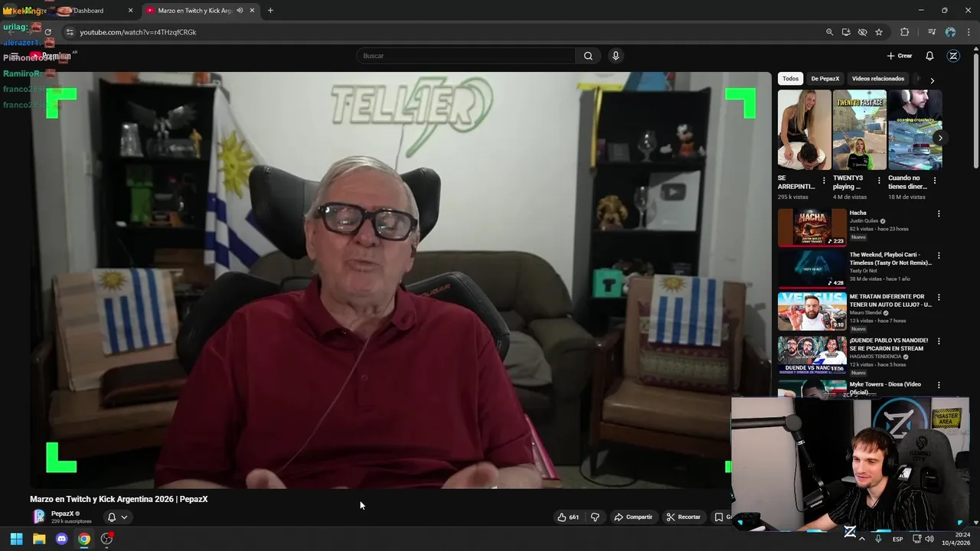Share the video via Compartir
980x551 pixels.
click(x=633, y=517)
